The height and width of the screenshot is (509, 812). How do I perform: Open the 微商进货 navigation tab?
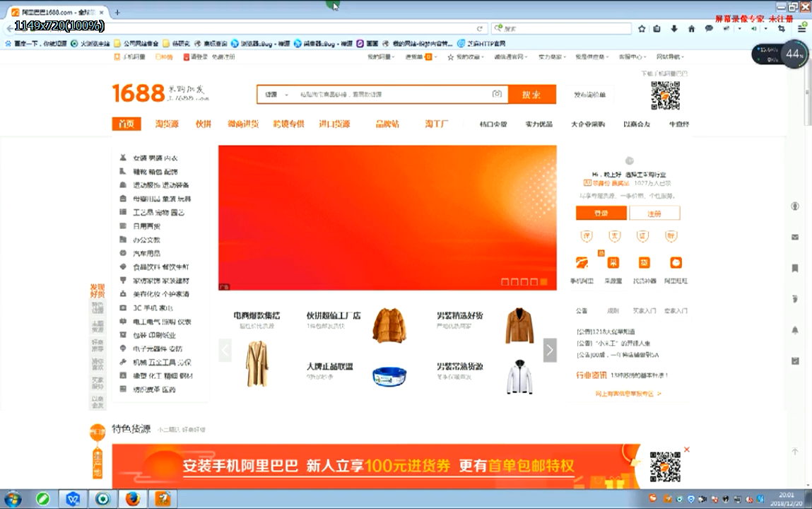point(243,124)
